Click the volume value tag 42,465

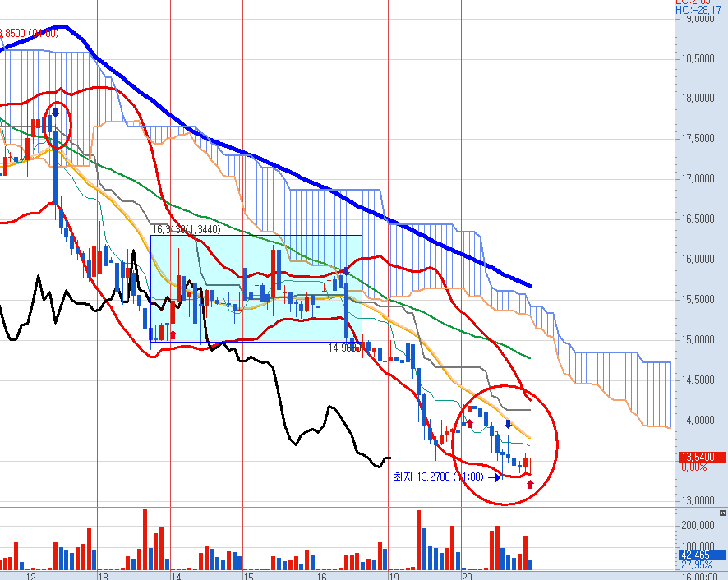pyautogui.click(x=702, y=555)
